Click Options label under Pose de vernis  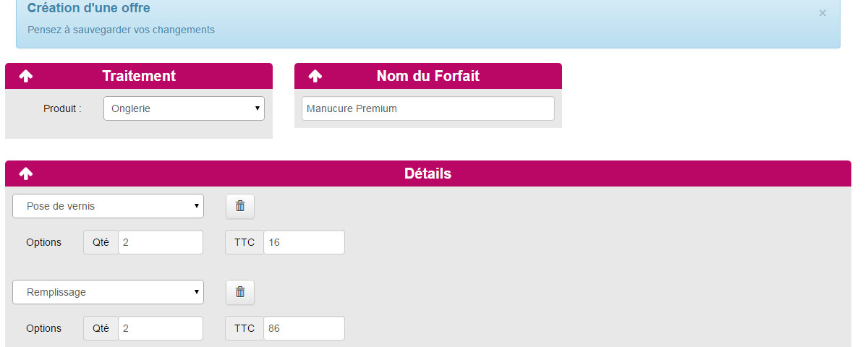coord(44,242)
